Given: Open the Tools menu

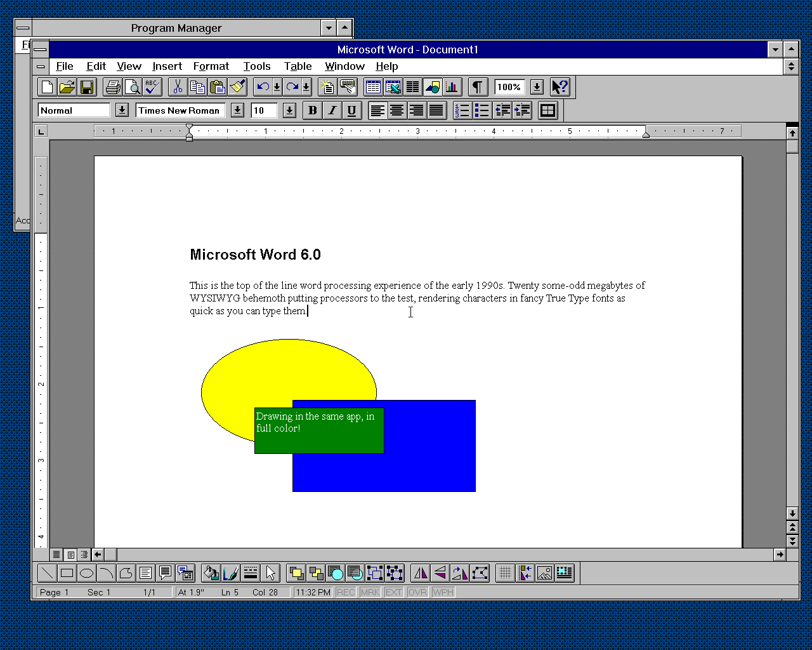Looking at the screenshot, I should (257, 66).
